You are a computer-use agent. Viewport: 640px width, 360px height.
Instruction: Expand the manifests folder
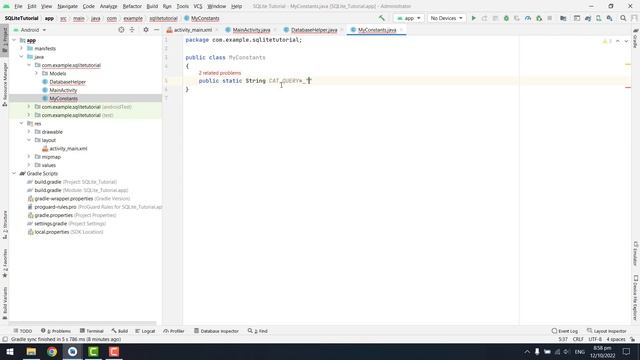(22, 48)
